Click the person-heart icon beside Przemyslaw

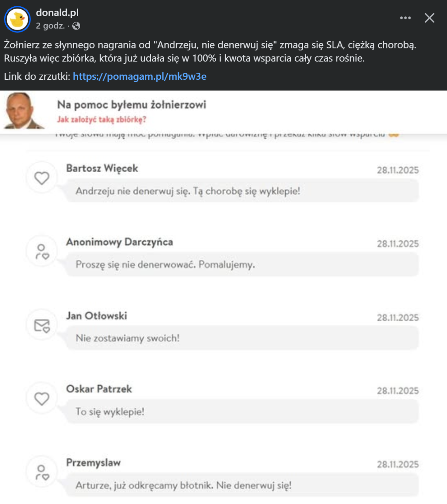(x=42, y=472)
